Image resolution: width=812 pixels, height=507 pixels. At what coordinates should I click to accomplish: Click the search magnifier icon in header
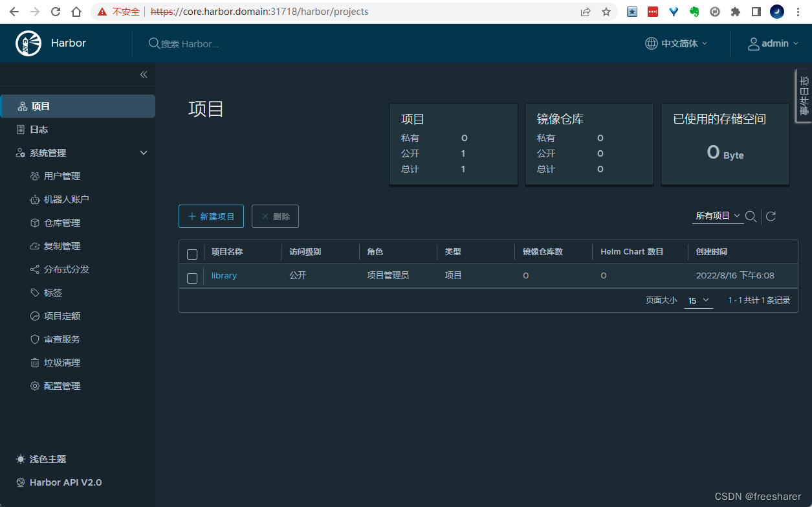point(154,43)
